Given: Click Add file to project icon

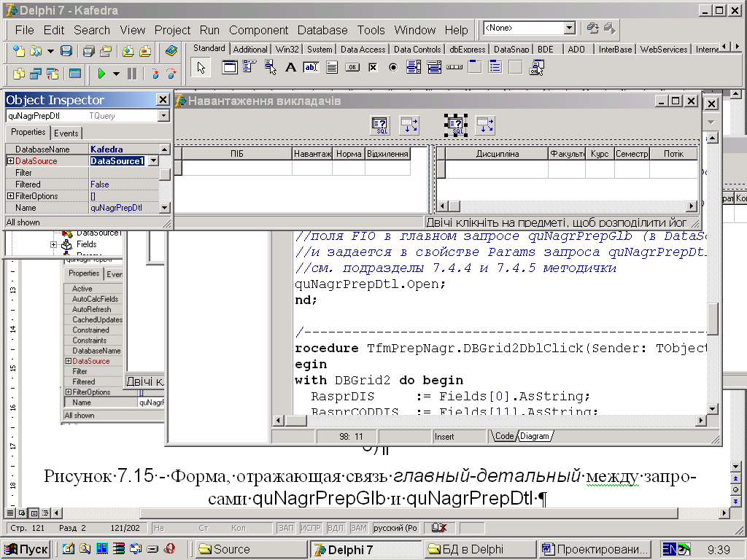Looking at the screenshot, I should pyautogui.click(x=128, y=50).
